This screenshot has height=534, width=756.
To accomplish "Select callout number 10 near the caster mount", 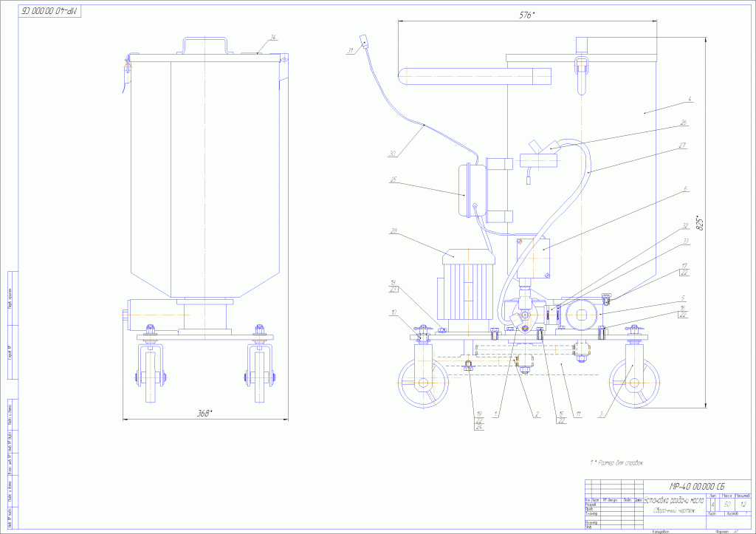I will (x=394, y=312).
